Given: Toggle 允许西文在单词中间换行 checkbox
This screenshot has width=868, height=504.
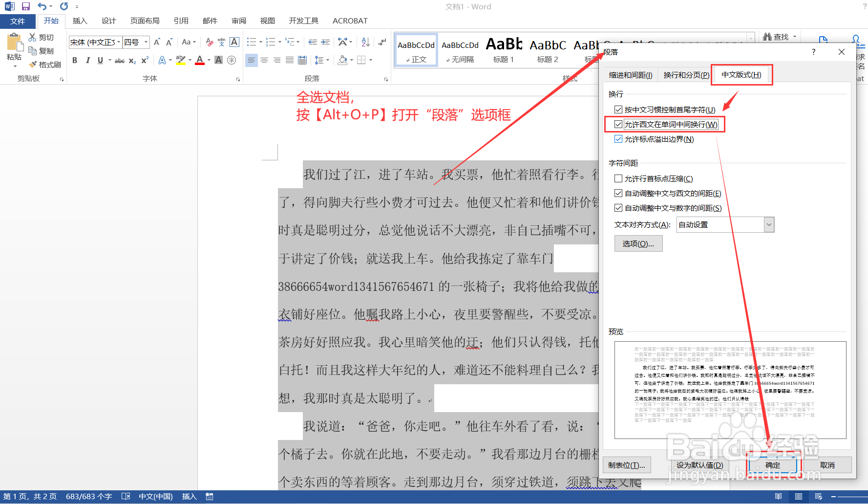Looking at the screenshot, I should click(x=618, y=124).
